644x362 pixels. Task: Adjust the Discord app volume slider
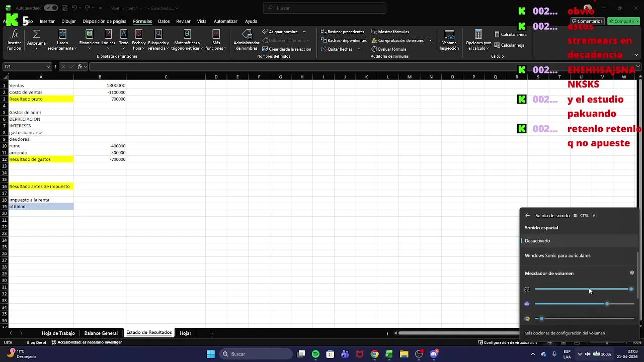point(584,304)
